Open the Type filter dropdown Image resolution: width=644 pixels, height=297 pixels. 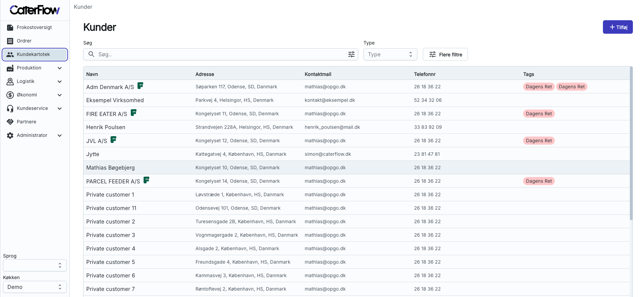tap(390, 54)
